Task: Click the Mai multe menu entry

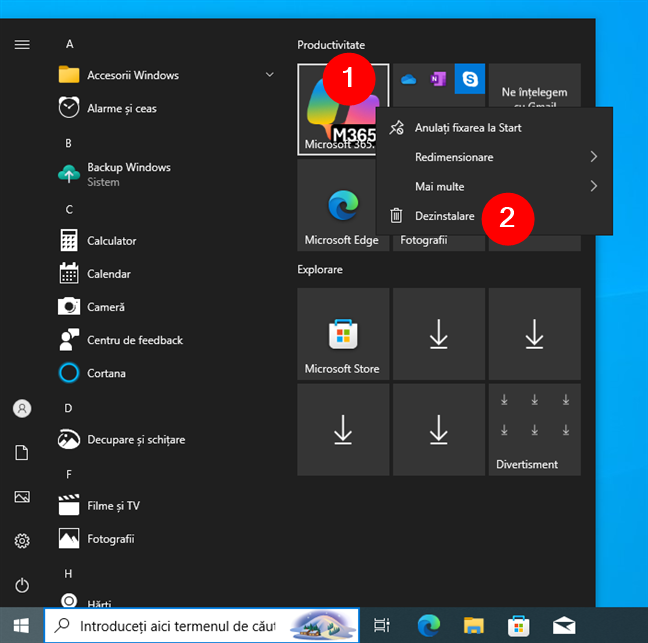Action: (494, 186)
